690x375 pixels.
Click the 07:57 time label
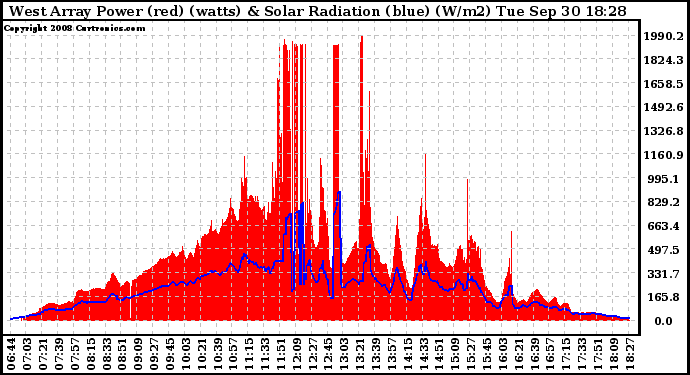[75, 354]
